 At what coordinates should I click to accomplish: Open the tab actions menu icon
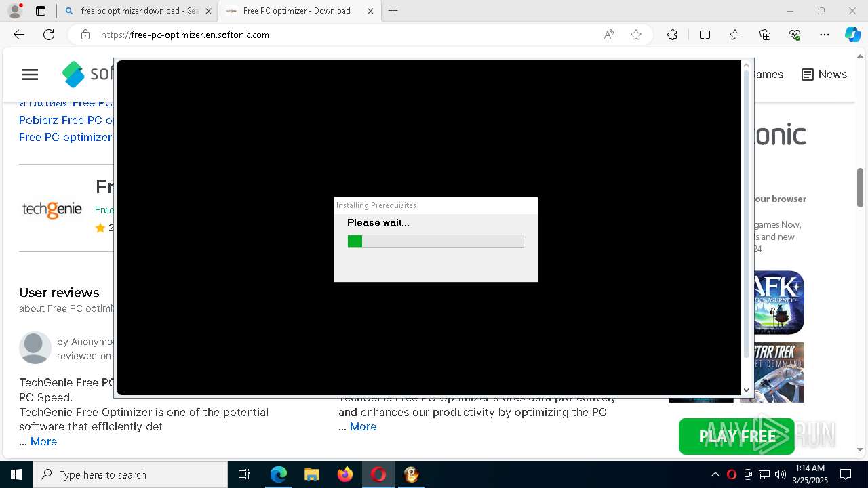coord(41,11)
